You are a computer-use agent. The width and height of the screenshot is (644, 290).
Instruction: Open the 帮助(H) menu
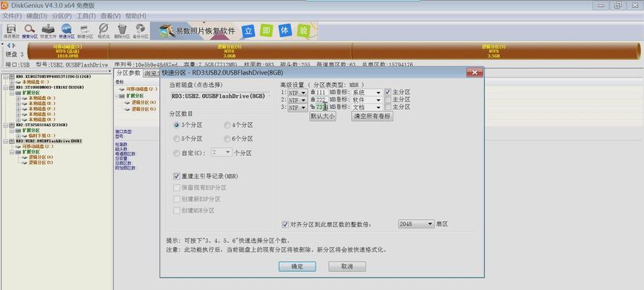tap(136, 16)
